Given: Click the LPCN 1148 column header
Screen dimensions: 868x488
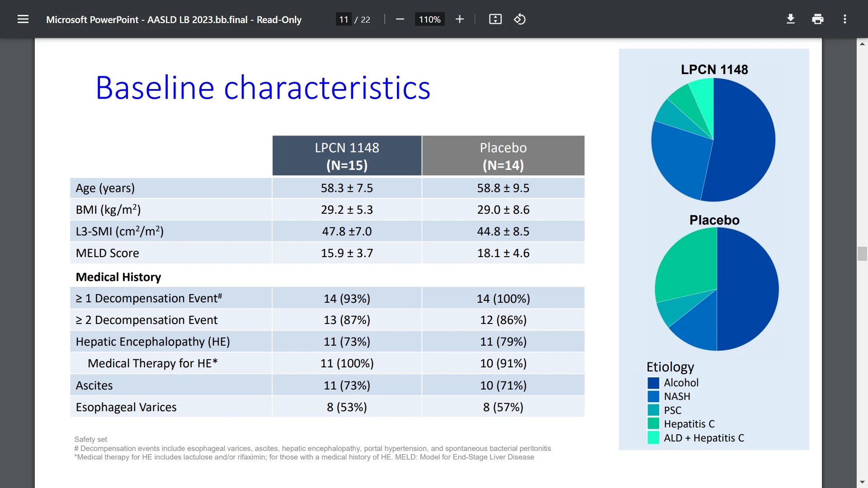Looking at the screenshot, I should point(347,156).
